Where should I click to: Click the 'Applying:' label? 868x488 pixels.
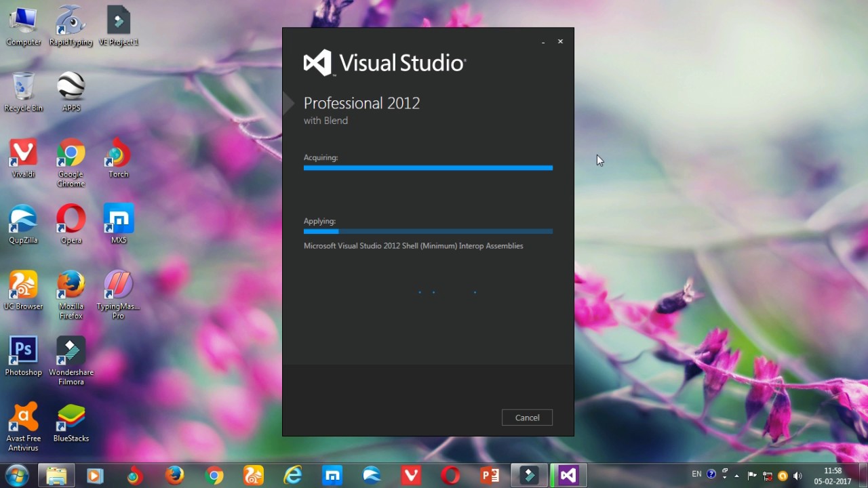coord(319,221)
